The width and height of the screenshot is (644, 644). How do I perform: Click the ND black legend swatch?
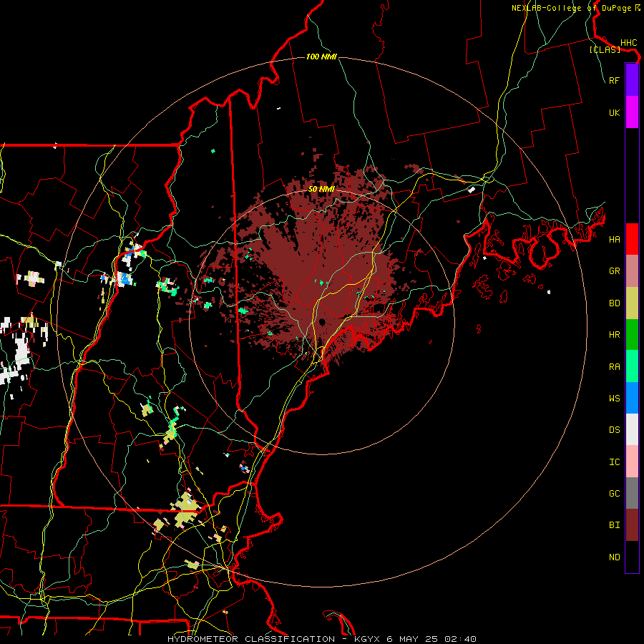click(x=632, y=557)
